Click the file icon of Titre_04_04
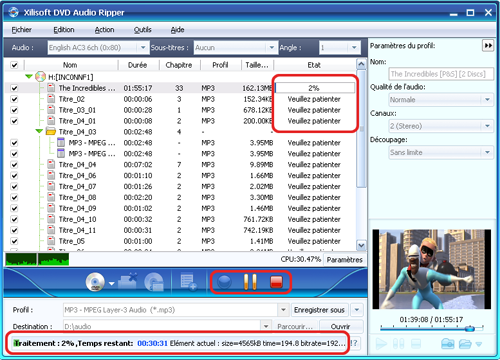The width and height of the screenshot is (500, 360). click(x=51, y=164)
